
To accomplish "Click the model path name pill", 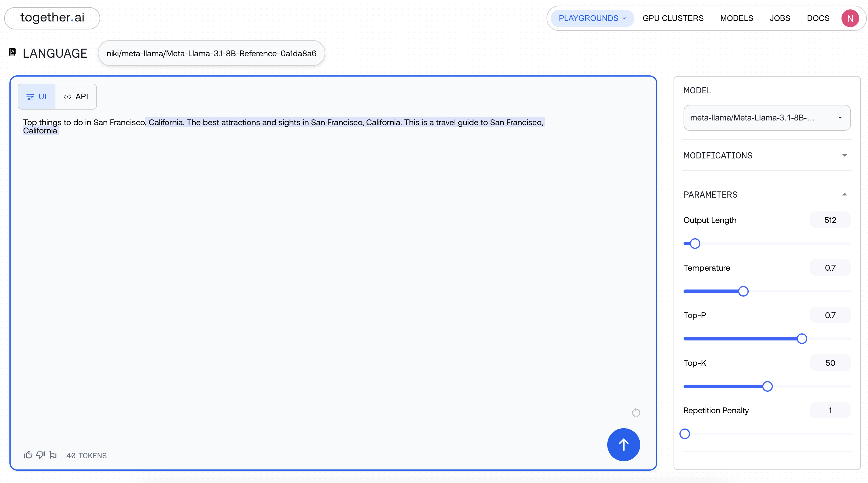I will click(x=211, y=53).
